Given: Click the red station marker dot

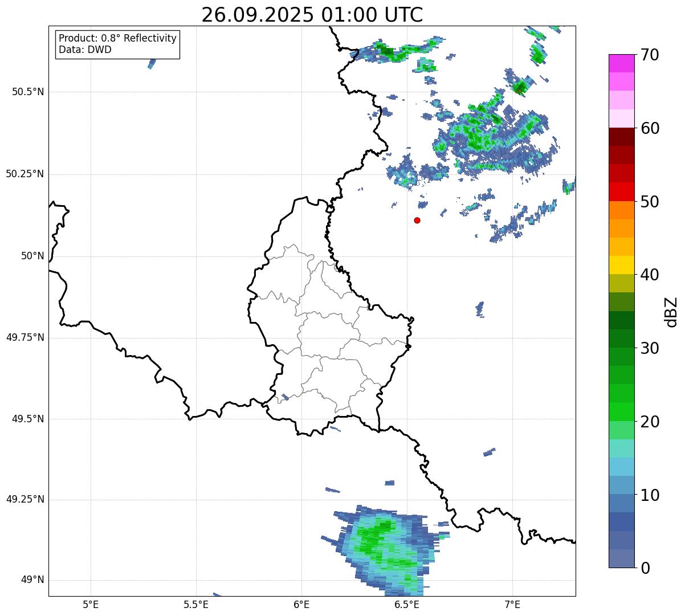Looking at the screenshot, I should (417, 220).
